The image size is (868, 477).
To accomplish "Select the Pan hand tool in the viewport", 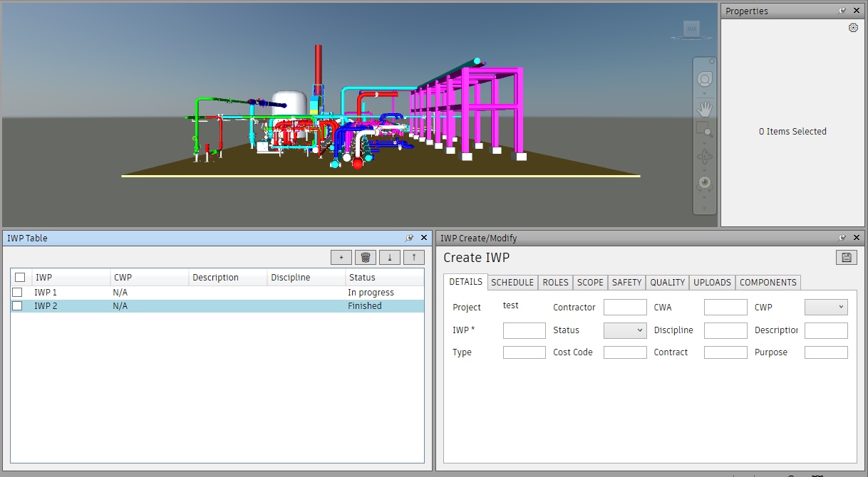I will pyautogui.click(x=705, y=108).
